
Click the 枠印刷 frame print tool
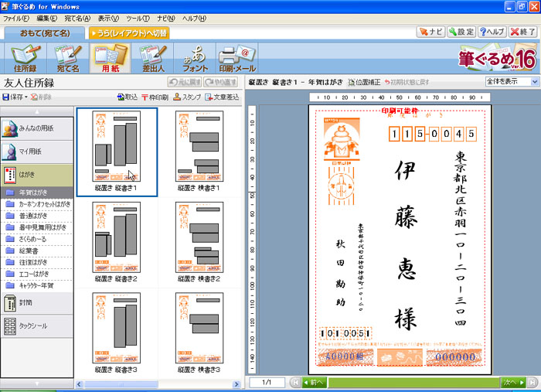tap(155, 97)
